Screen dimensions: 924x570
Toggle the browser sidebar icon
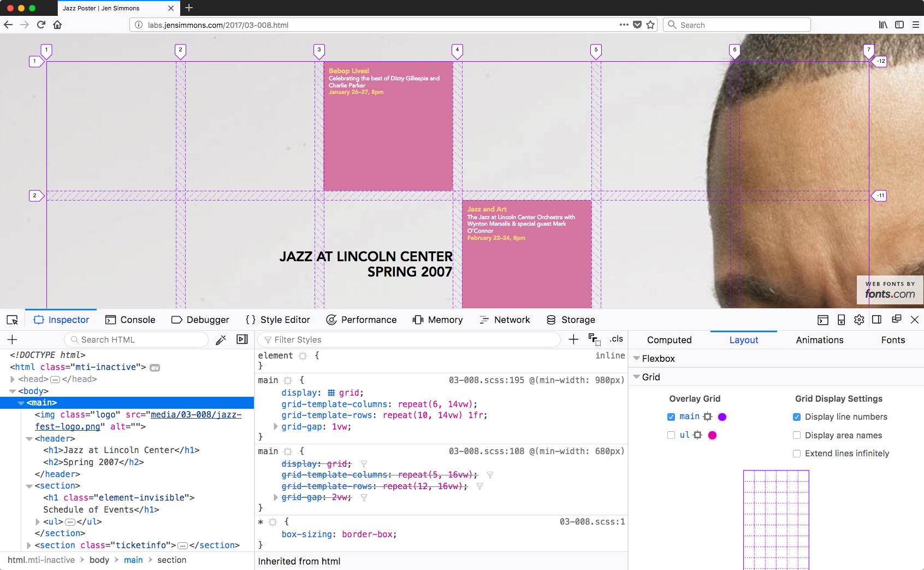(899, 25)
